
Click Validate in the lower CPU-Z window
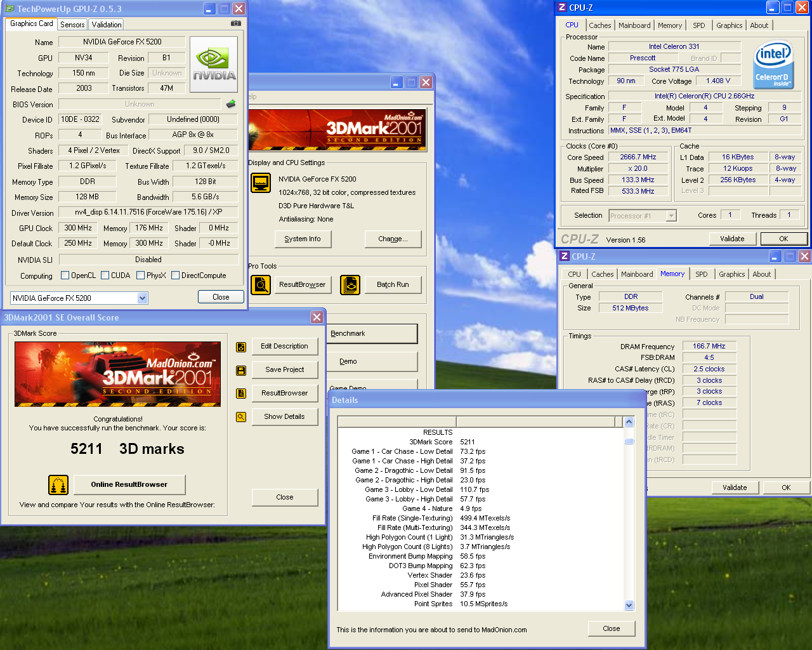pos(735,487)
